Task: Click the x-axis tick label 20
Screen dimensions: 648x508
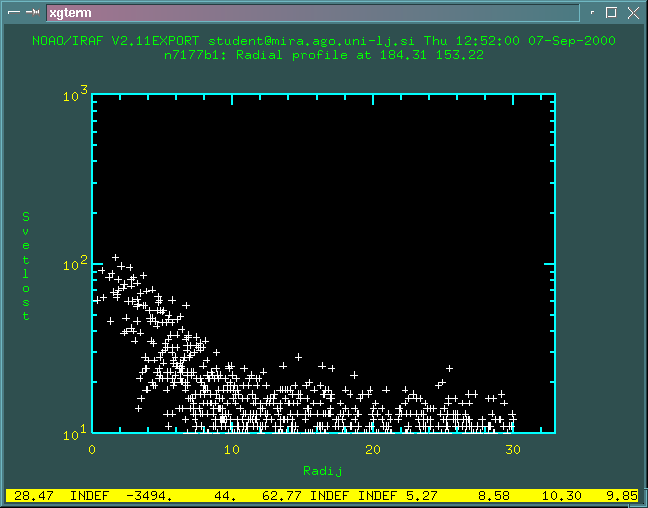Action: pyautogui.click(x=373, y=449)
